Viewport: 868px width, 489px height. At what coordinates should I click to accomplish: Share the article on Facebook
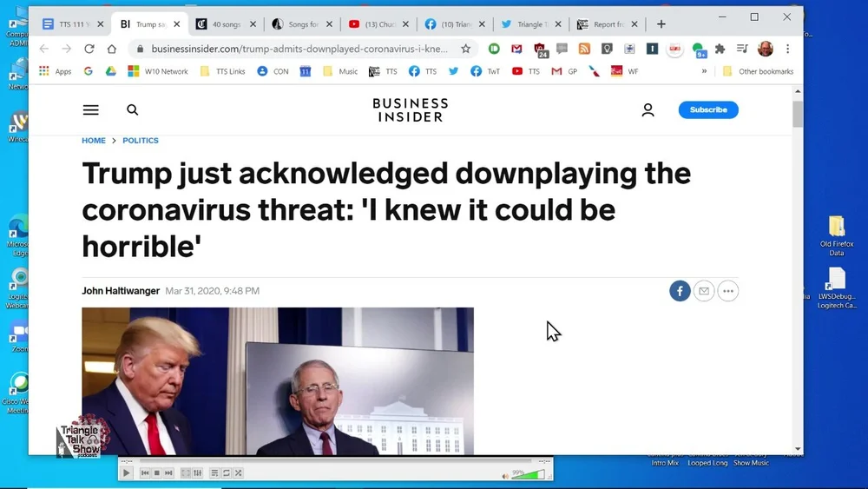click(680, 291)
